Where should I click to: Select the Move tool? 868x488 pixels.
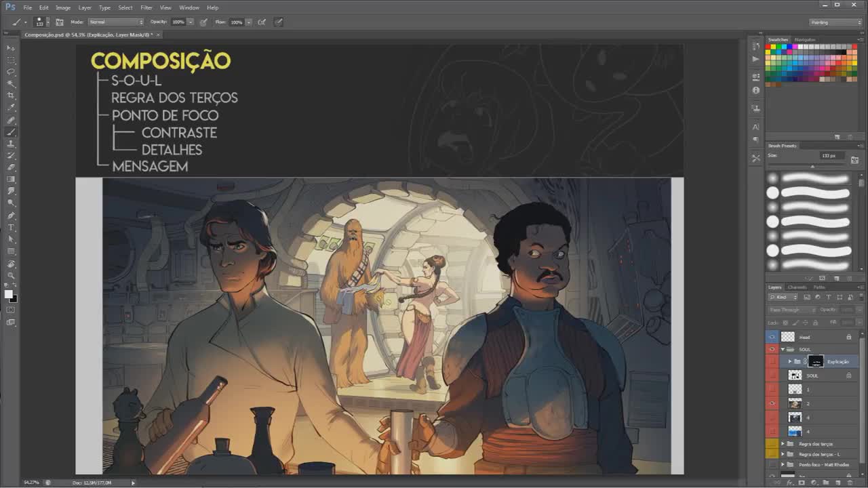(x=11, y=47)
